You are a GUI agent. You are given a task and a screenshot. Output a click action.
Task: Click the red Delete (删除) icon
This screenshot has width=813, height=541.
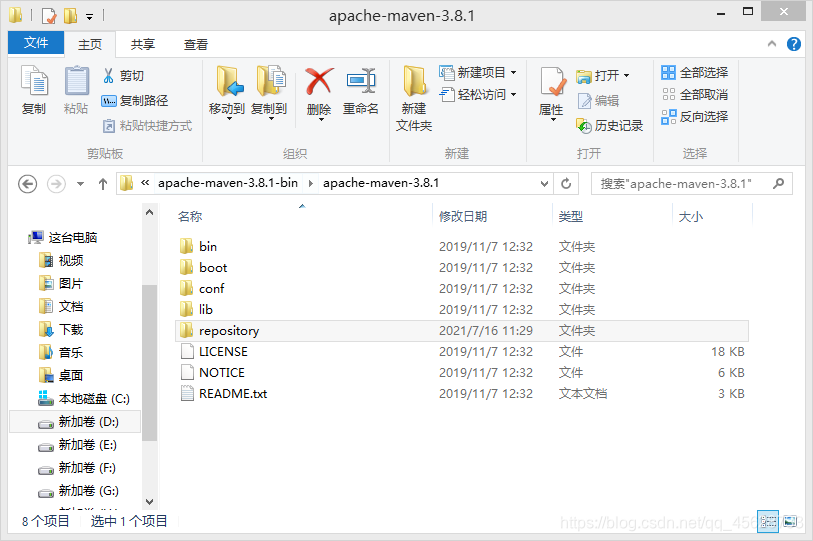tap(319, 81)
